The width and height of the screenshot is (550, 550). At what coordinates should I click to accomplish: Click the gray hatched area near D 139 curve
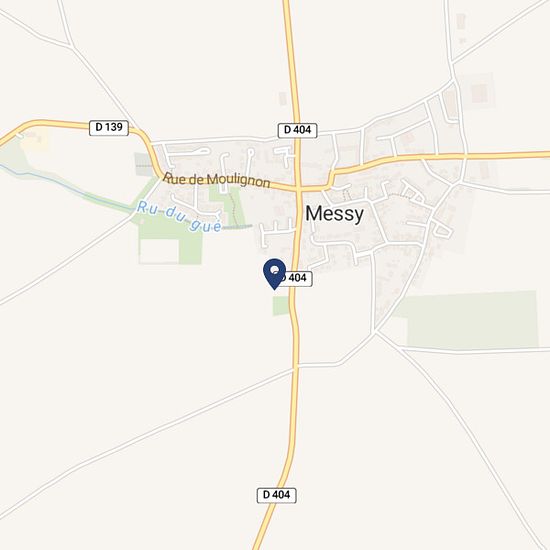143,164
